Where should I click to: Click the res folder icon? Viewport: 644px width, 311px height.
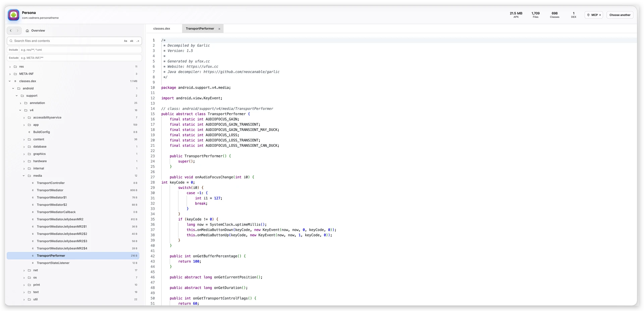tap(15, 66)
